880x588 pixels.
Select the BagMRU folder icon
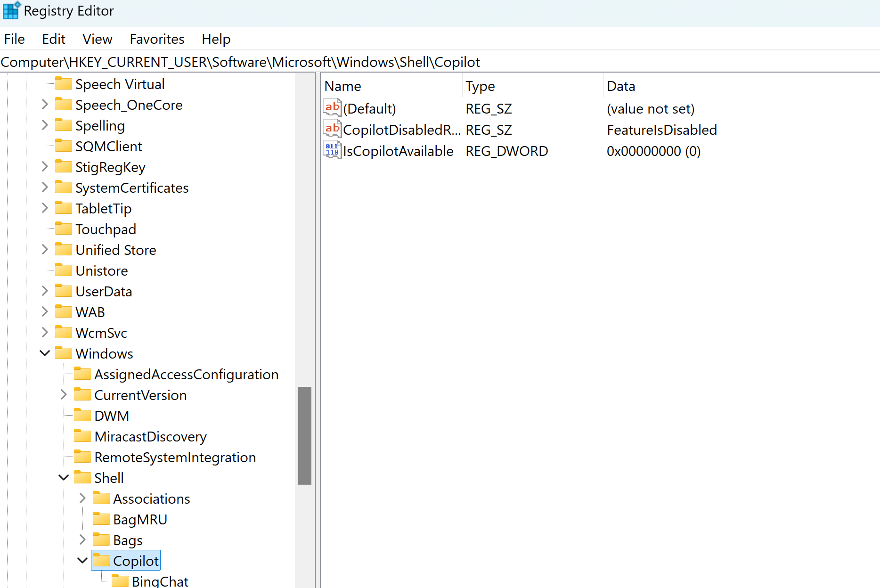(x=101, y=519)
